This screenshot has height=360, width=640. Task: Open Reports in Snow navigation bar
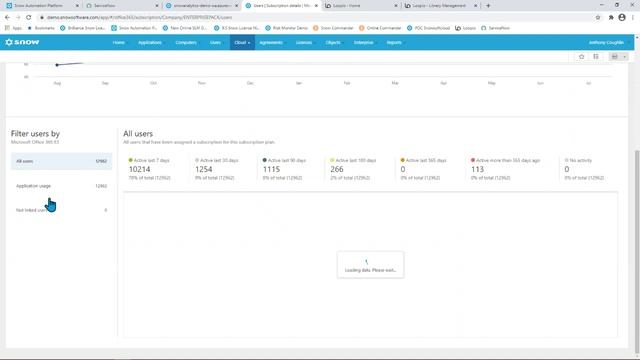[394, 42]
